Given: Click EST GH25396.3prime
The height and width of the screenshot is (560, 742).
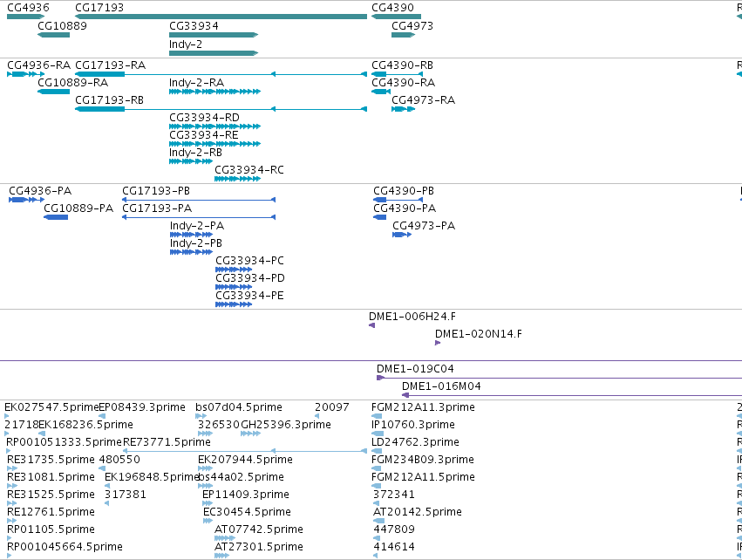Looking at the screenshot, I should [x=286, y=425].
